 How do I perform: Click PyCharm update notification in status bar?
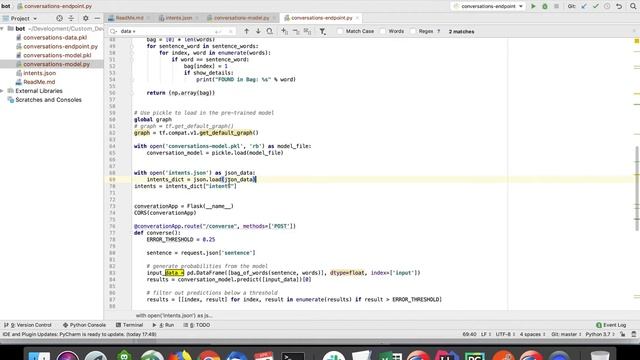tap(80, 334)
